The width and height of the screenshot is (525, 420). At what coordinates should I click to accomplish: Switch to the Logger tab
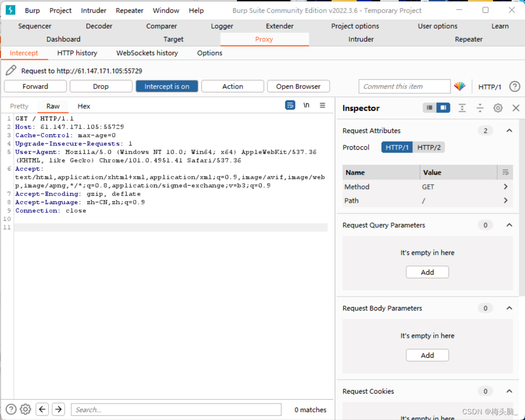pyautogui.click(x=222, y=26)
